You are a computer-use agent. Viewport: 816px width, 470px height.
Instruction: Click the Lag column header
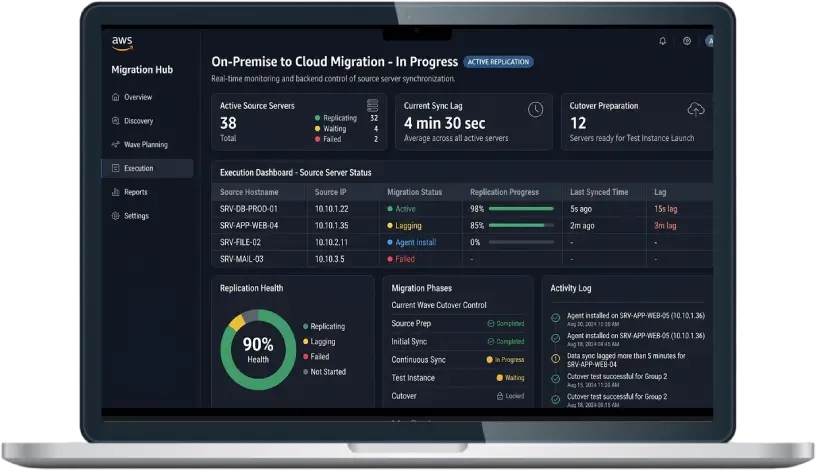pyautogui.click(x=660, y=192)
